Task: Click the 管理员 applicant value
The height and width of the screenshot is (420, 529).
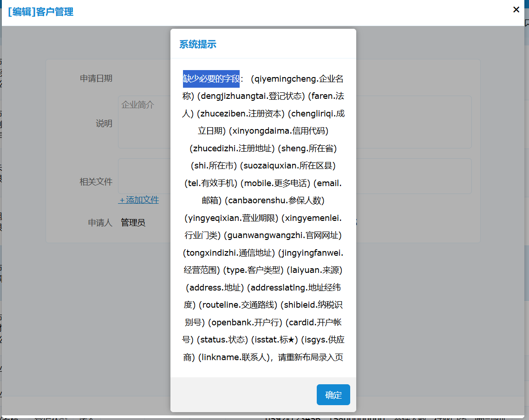Action: click(x=133, y=223)
